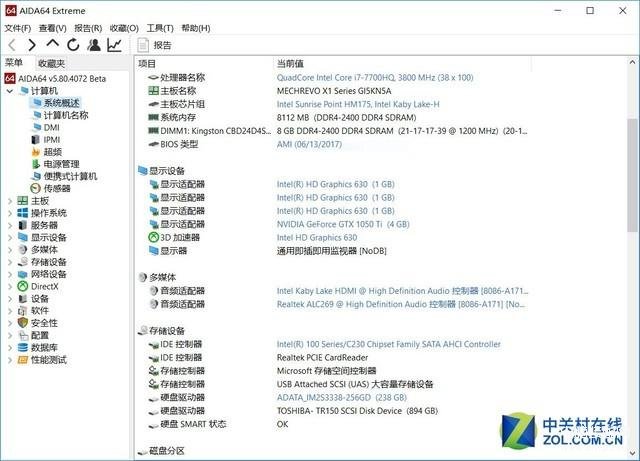Expand the 网络设备 tree node
This screenshot has width=640, height=461.
point(10,274)
